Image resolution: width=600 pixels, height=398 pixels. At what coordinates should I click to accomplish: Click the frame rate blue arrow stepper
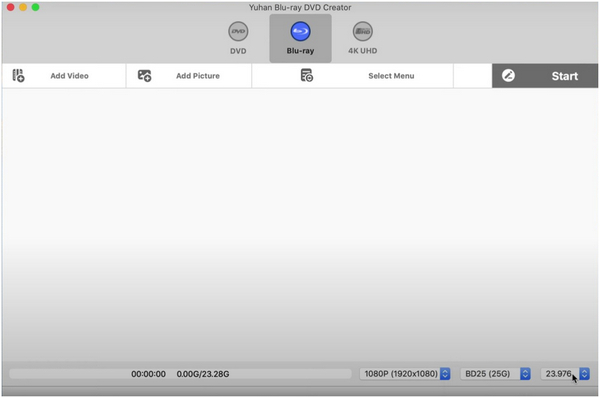click(584, 374)
